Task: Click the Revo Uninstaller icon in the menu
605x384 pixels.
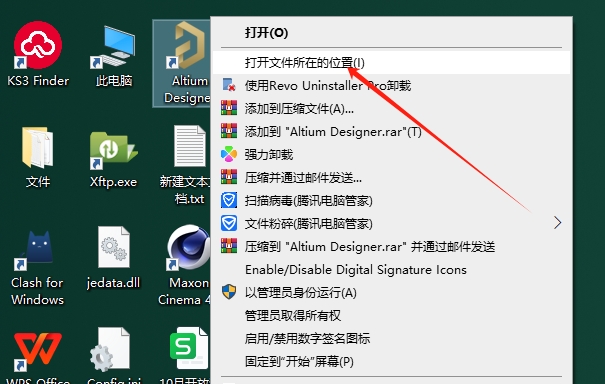Action: click(229, 85)
